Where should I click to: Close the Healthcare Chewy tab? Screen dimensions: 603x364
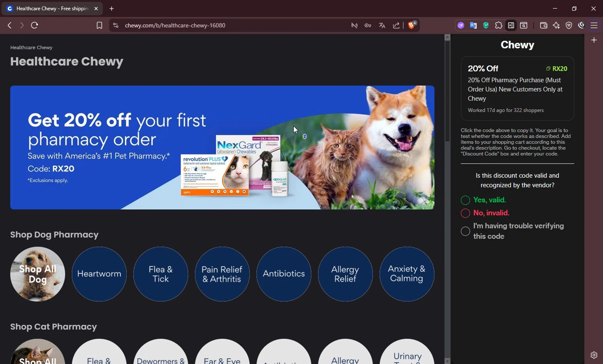click(x=96, y=8)
